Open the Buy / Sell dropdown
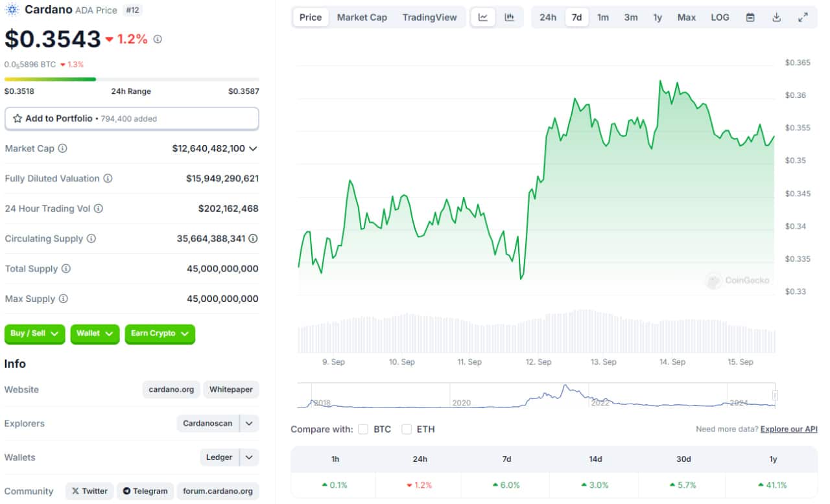 click(x=35, y=334)
